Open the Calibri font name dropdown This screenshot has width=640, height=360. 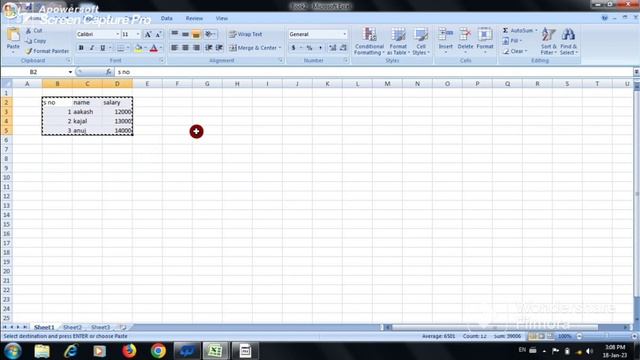point(118,34)
